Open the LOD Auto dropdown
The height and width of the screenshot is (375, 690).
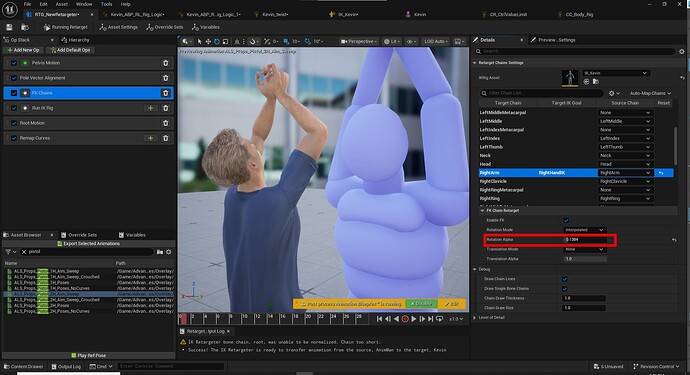click(x=436, y=41)
